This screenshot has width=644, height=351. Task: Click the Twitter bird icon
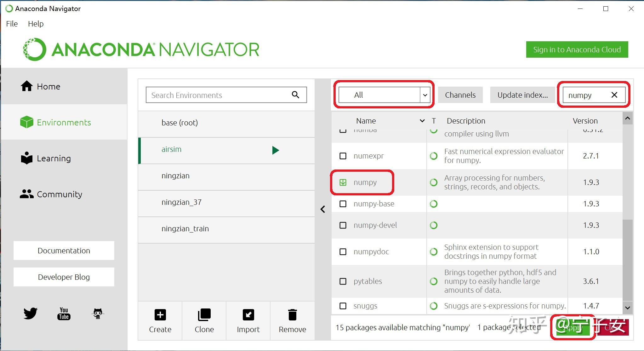pos(31,313)
